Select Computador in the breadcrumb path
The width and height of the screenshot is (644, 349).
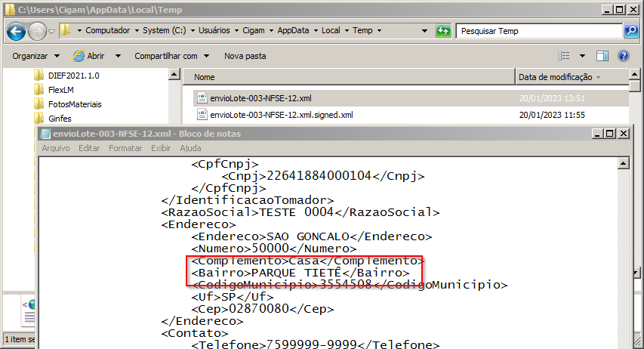(108, 30)
